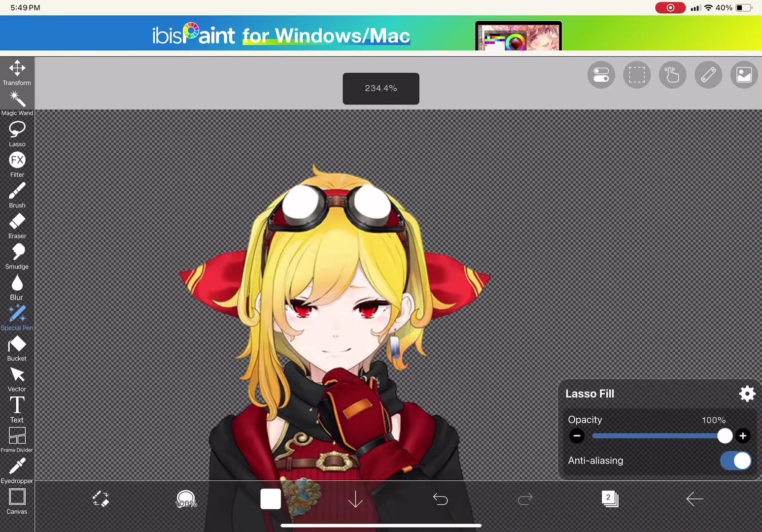Open the Frame Divider tool
762x532 pixels.
coord(17,440)
